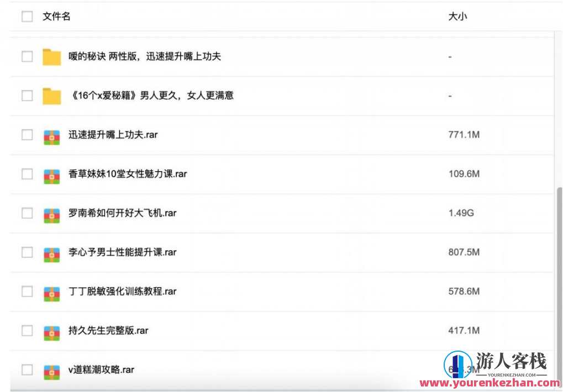Click the yellow folder icon for 嗳的秘诀 两性版
This screenshot has height=392, width=563.
tap(51, 56)
